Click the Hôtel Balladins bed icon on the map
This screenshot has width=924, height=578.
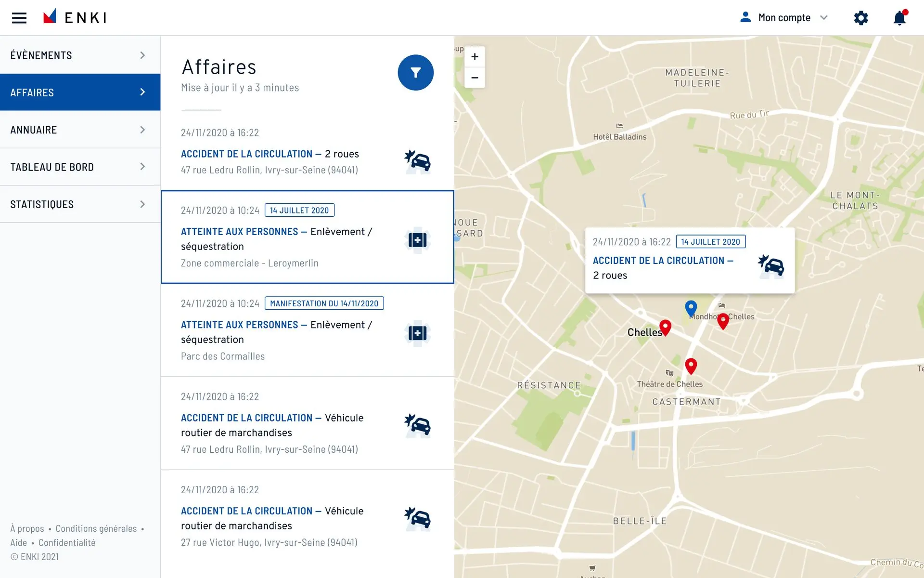619,126
